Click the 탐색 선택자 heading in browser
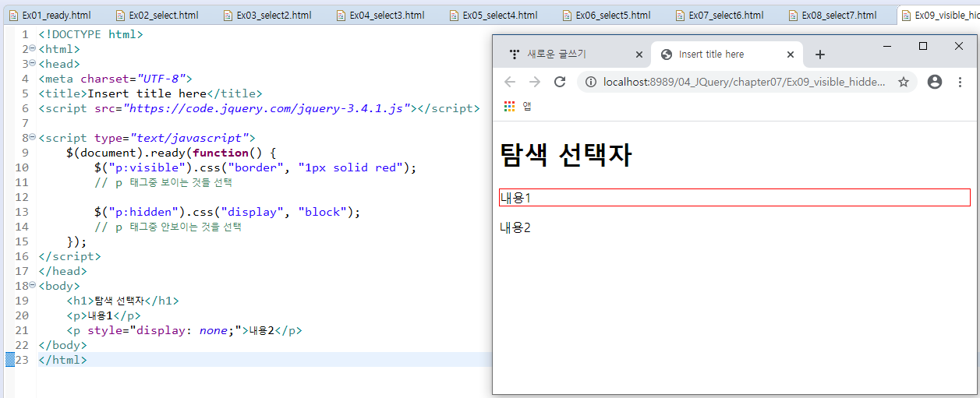This screenshot has width=980, height=398. [x=566, y=155]
